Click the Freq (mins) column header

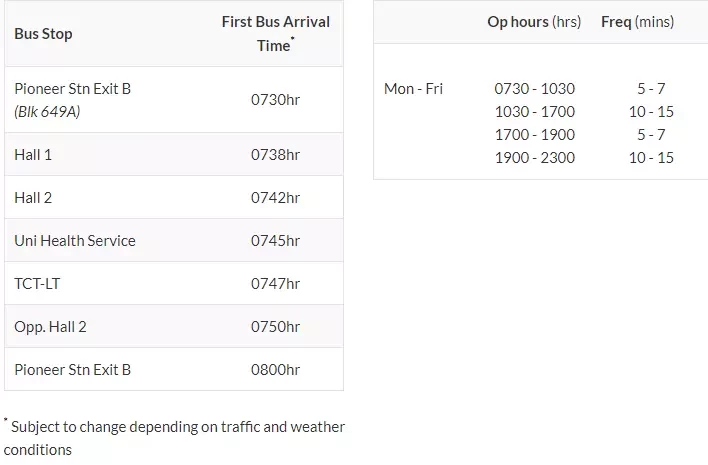[x=638, y=22]
